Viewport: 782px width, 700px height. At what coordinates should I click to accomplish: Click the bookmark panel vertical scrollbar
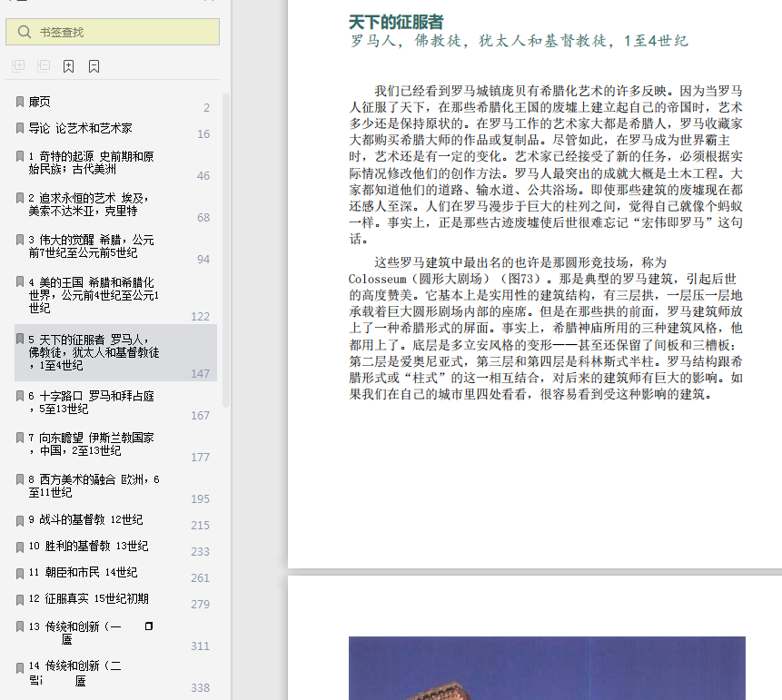tap(226, 250)
